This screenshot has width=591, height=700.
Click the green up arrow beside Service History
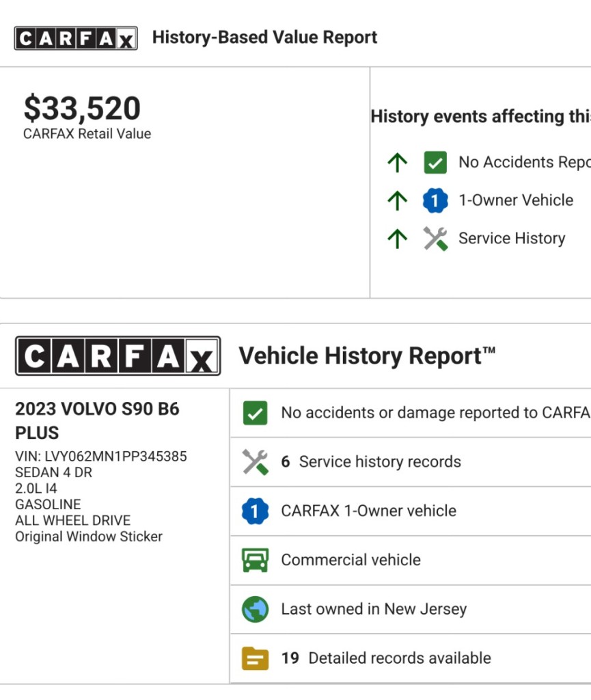coord(397,239)
